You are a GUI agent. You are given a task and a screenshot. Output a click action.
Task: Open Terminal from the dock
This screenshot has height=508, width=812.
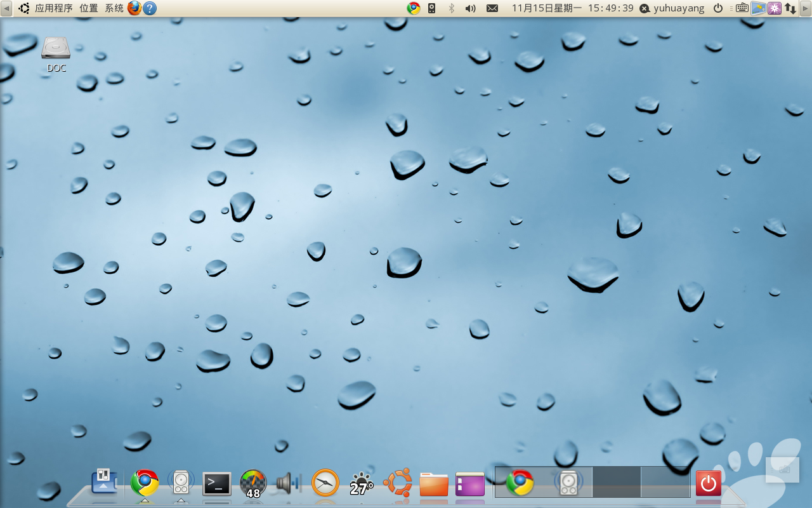pyautogui.click(x=217, y=484)
